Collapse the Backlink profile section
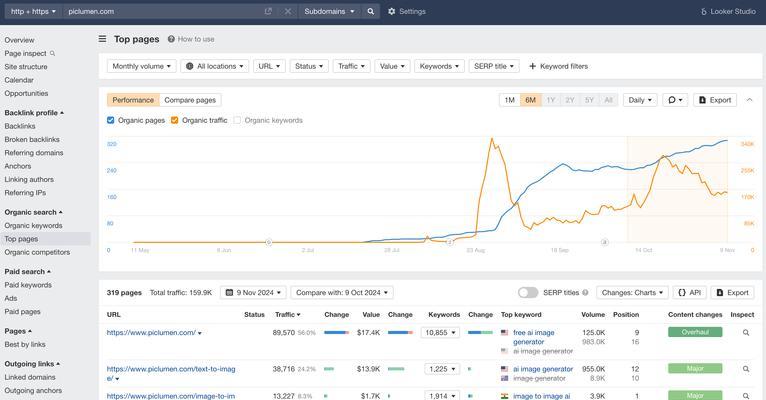This screenshot has height=400, width=766. pos(34,113)
